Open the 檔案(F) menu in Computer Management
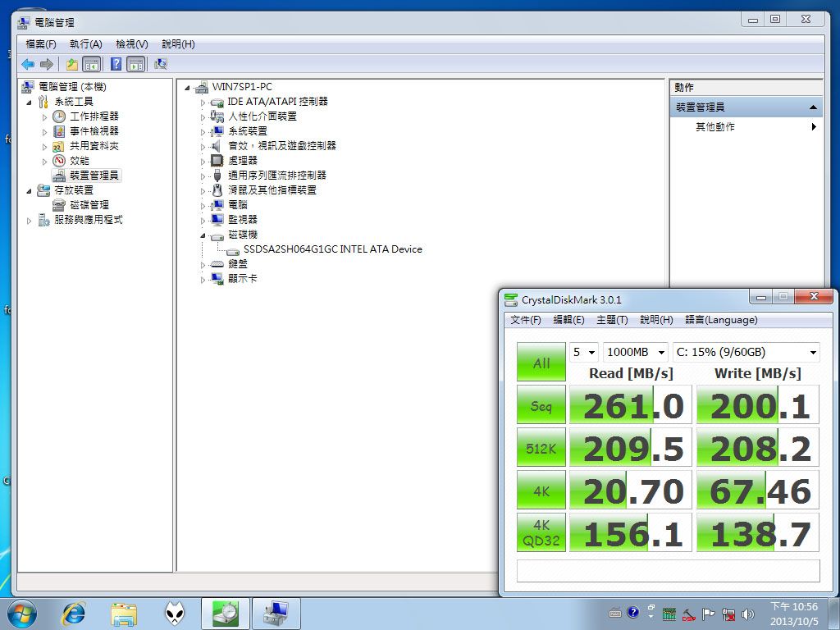This screenshot has height=630, width=840. click(41, 44)
